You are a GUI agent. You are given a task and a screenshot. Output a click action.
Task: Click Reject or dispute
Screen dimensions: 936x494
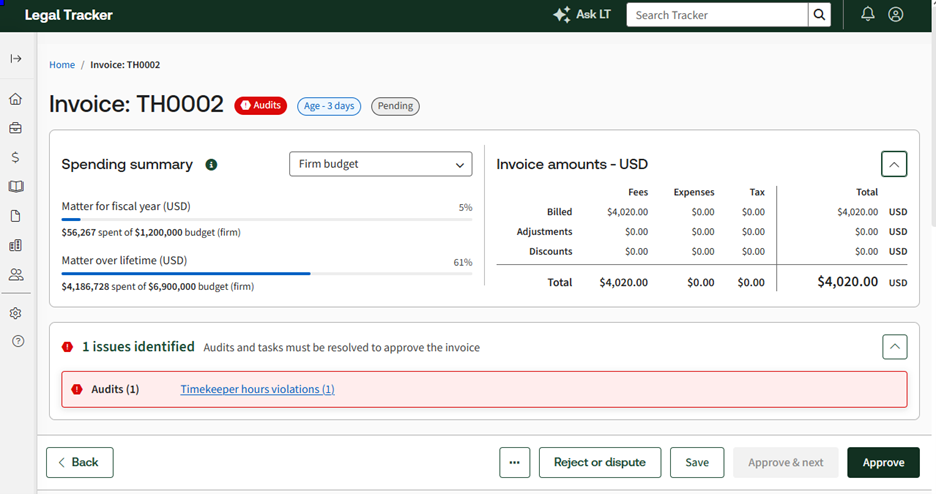(x=600, y=462)
